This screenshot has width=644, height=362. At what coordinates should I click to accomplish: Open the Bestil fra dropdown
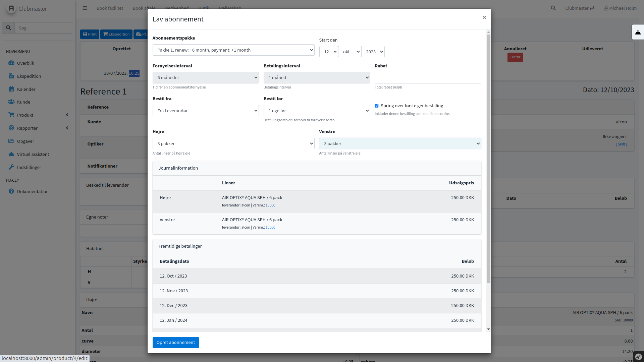click(205, 111)
